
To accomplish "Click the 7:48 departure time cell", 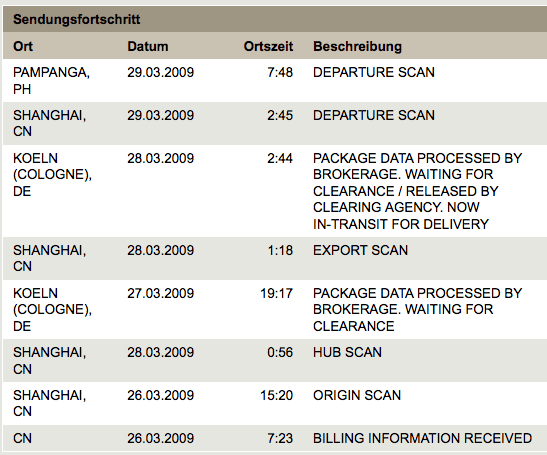I will pyautogui.click(x=280, y=72).
